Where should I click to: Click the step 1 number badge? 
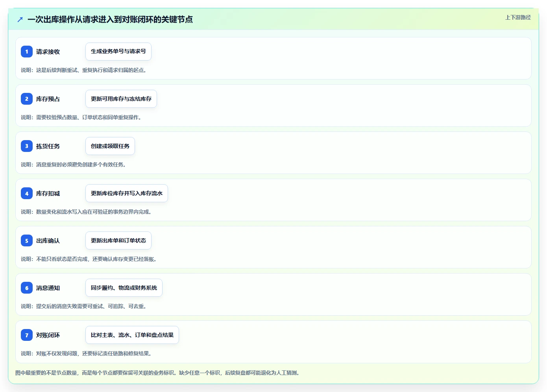pos(27,52)
